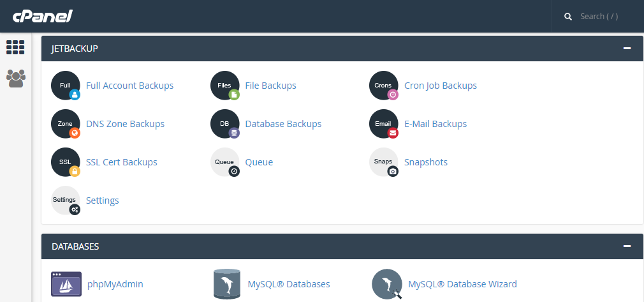
Task: Click the Queue icon
Action: click(225, 162)
